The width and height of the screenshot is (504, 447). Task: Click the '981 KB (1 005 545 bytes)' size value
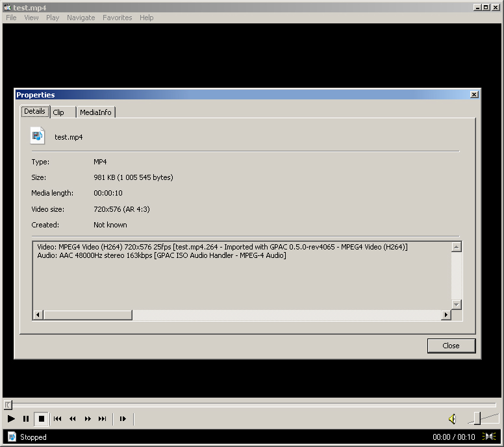coord(133,177)
